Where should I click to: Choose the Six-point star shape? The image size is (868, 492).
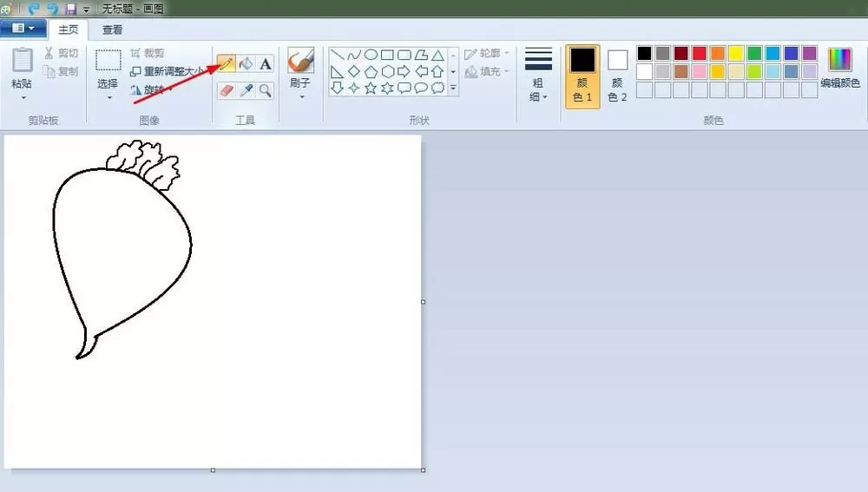coord(387,88)
